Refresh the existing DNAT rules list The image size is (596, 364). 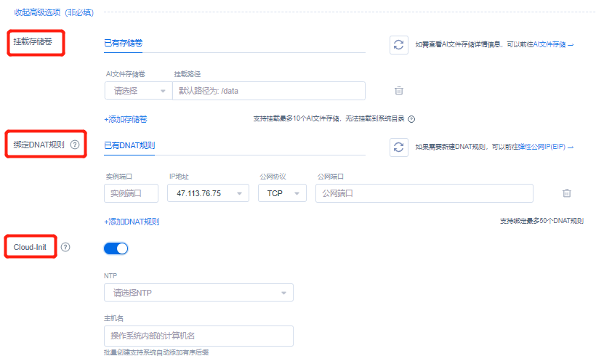click(398, 147)
